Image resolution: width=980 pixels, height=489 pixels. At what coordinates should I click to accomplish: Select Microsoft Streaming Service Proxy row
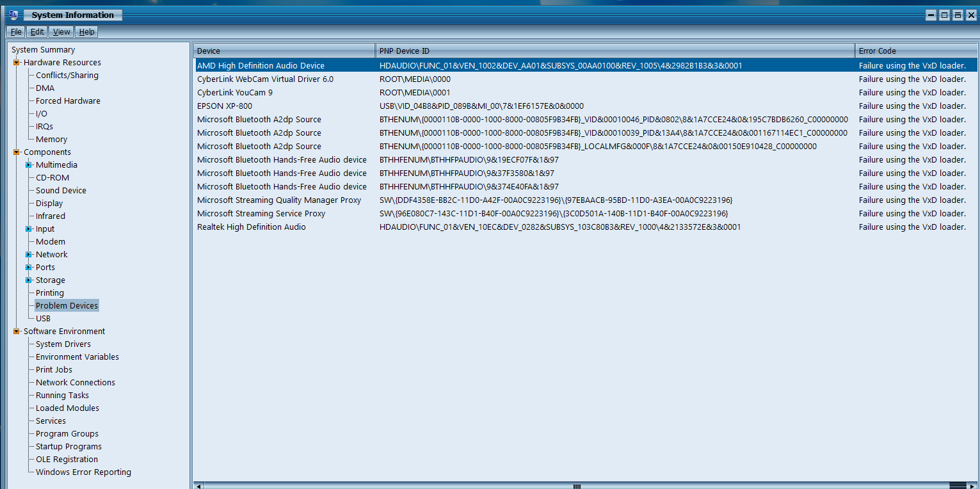point(586,214)
